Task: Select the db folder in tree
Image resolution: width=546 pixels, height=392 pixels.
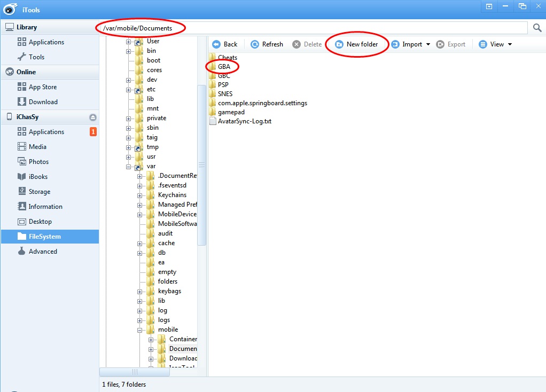Action: pos(162,253)
